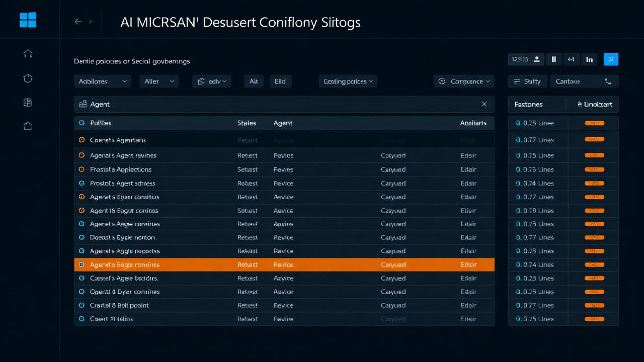Click the blue highlighted toolbar button
644x362 pixels.
(x=611, y=59)
